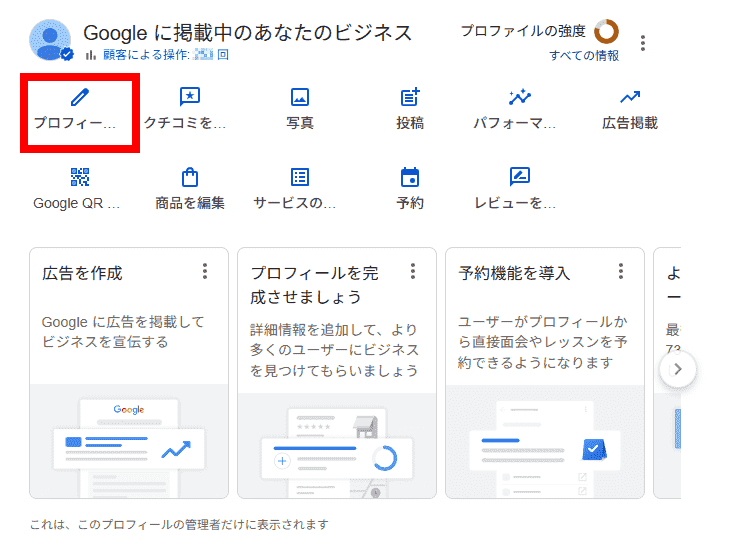Open 広告を作成 card three-dot menu
Screen dimensions: 742x549
pyautogui.click(x=204, y=271)
